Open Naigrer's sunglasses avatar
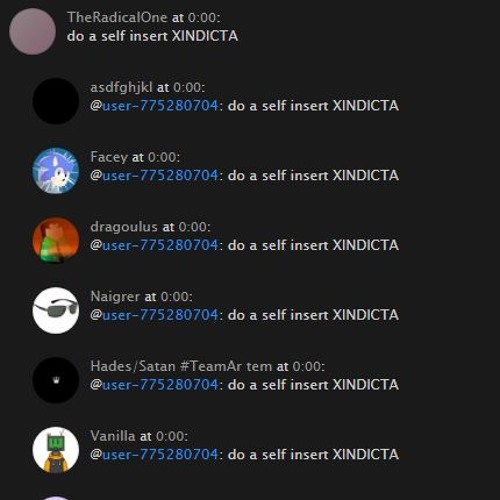Viewport: 500px width, 500px height. pos(56,310)
